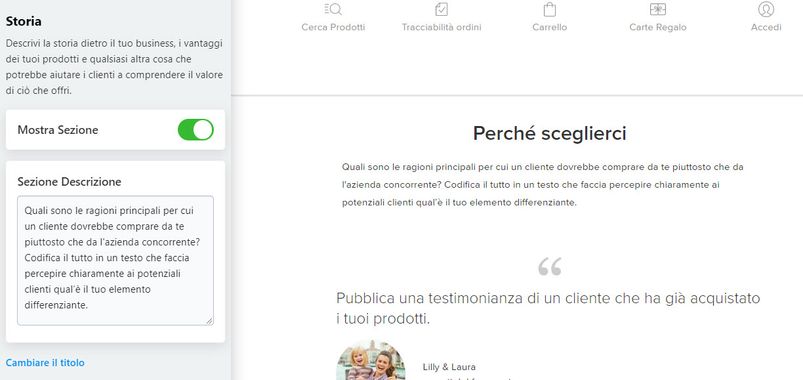Click the text area resize handle
Screen dimensions: 803x380
pos(209,321)
